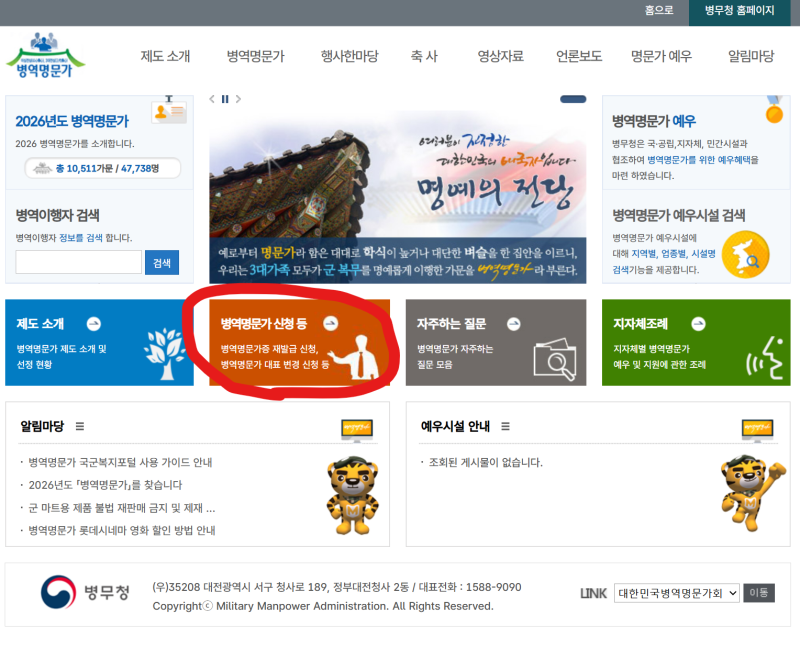Open the 축 사 menu
The image size is (800, 660).
424,56
